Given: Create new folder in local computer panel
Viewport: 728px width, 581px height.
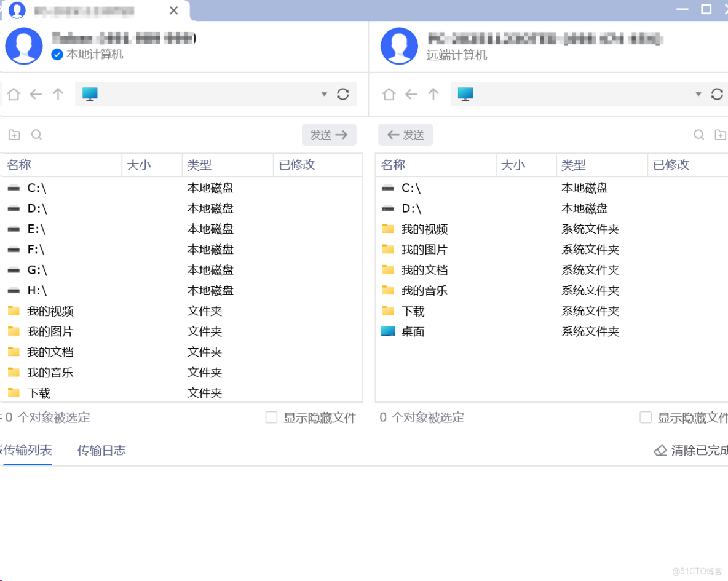Looking at the screenshot, I should click(x=14, y=134).
